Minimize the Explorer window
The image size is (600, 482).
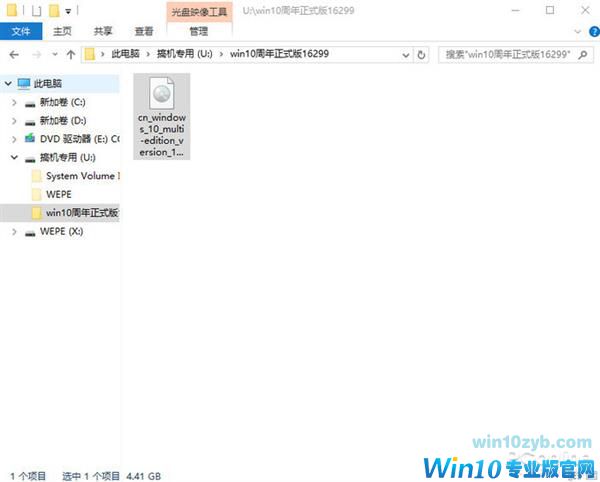click(x=516, y=10)
